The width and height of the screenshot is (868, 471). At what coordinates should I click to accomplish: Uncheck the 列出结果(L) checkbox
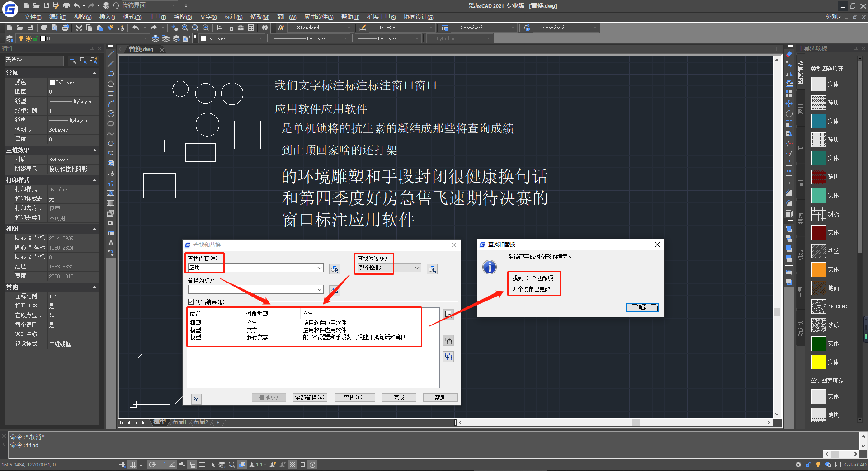[x=190, y=301]
